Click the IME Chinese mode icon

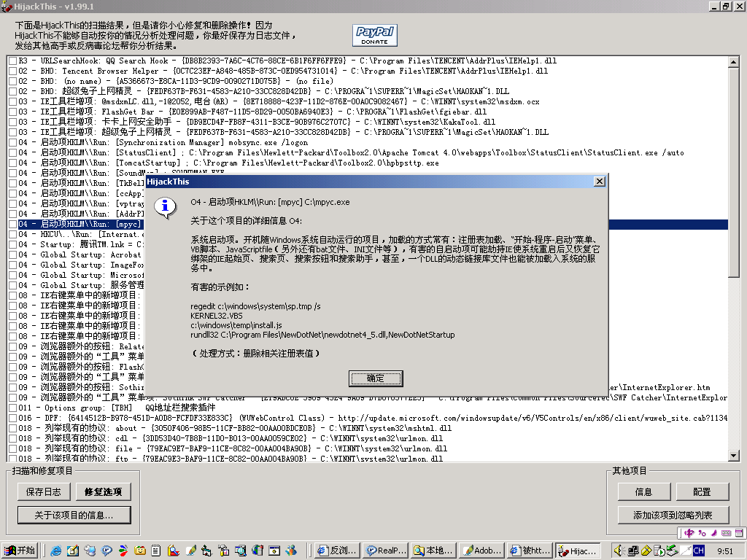click(x=689, y=533)
